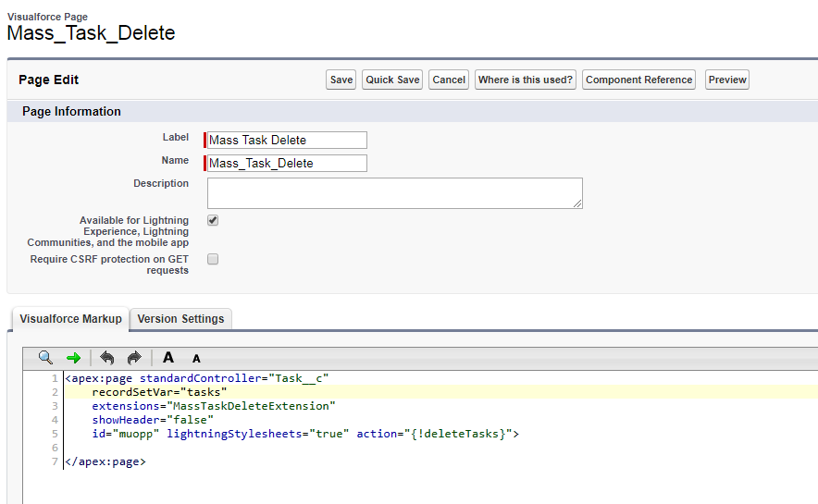Focus the Name text field
The height and width of the screenshot is (504, 818).
287,164
